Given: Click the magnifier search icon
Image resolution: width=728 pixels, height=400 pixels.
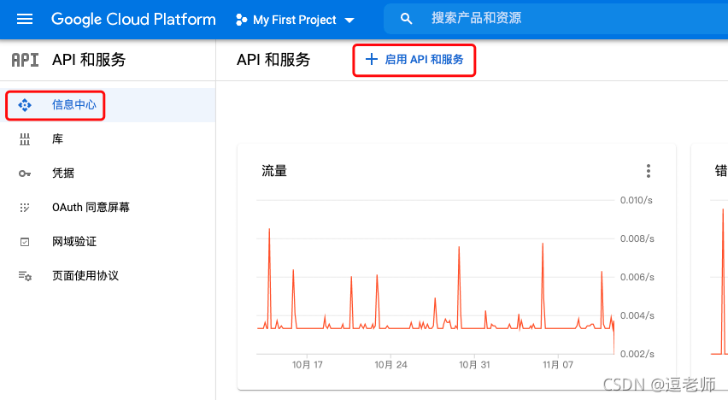Looking at the screenshot, I should tap(405, 19).
